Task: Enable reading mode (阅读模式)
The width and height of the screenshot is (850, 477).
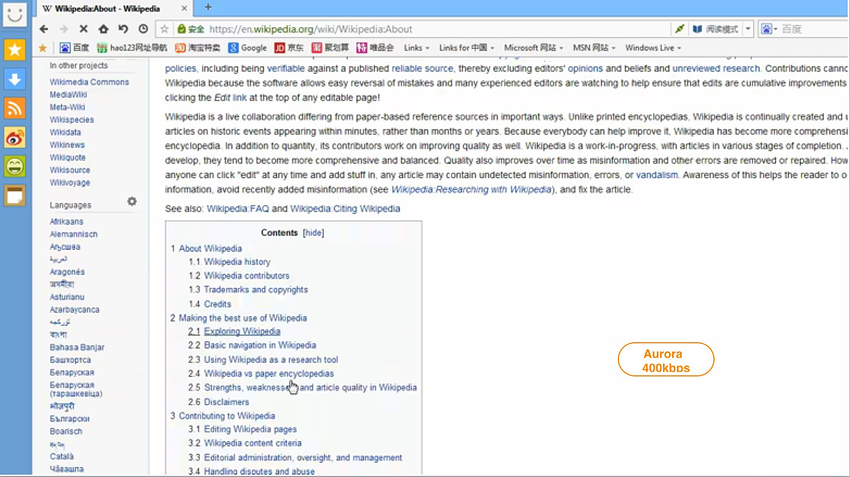Action: (x=716, y=29)
